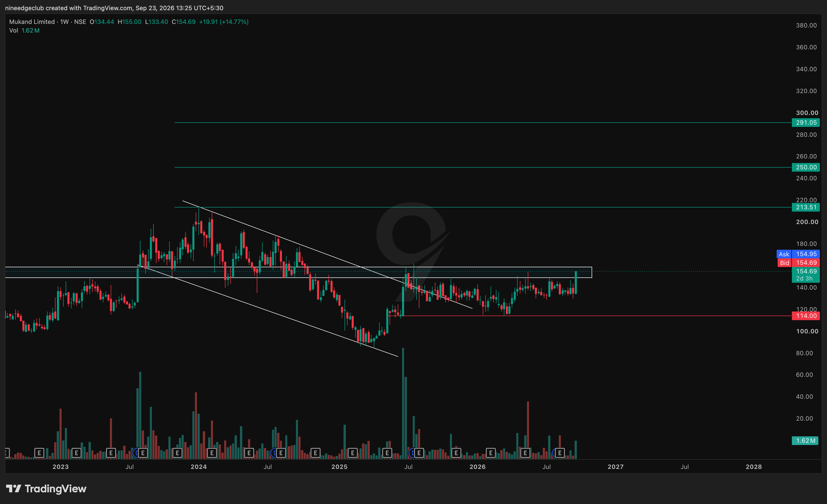827x504 pixels.
Task: Open the earnings E marker for May 2024
Action: coord(249,453)
